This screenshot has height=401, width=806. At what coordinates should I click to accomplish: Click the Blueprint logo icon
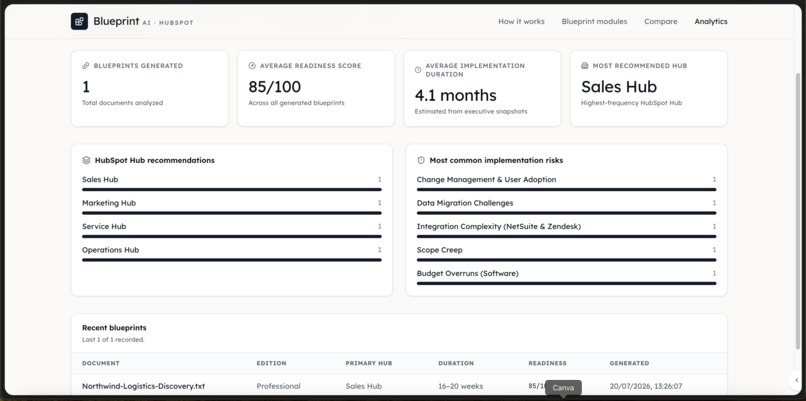point(79,22)
